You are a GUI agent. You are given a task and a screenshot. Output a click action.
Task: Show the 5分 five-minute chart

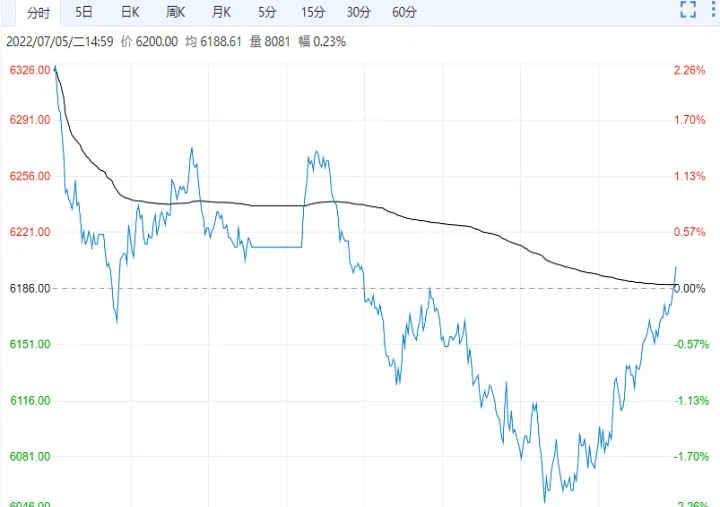point(267,12)
